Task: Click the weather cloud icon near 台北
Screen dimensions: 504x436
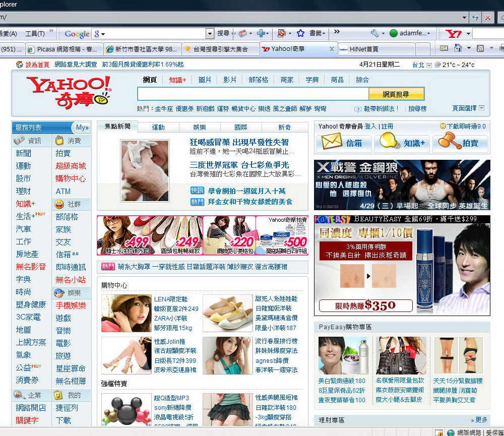Action: [437, 65]
